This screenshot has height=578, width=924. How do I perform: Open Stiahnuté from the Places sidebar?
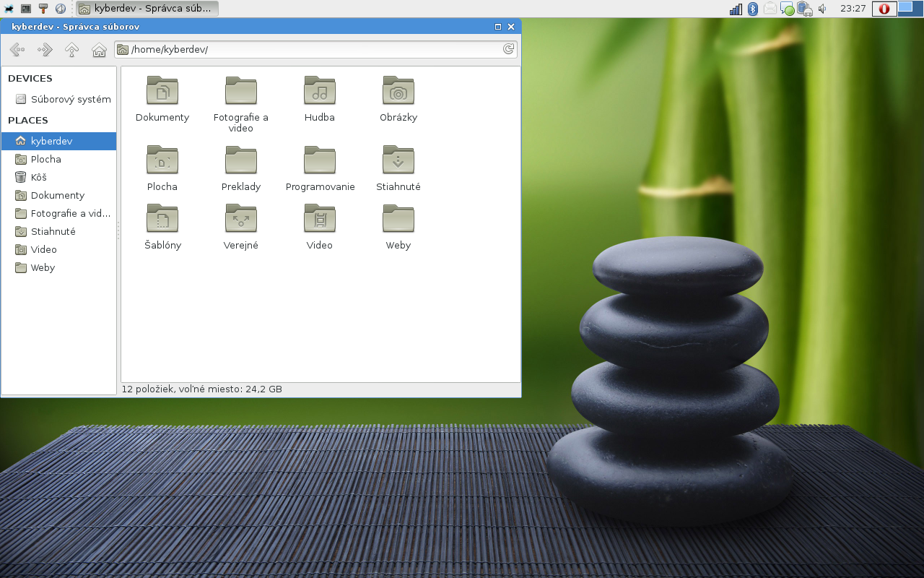58,231
